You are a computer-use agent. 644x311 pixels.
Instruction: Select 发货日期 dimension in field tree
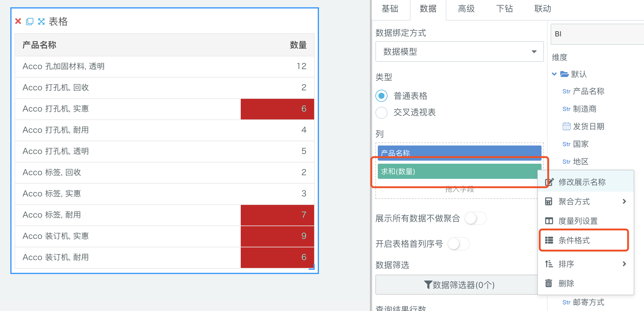pyautogui.click(x=589, y=126)
